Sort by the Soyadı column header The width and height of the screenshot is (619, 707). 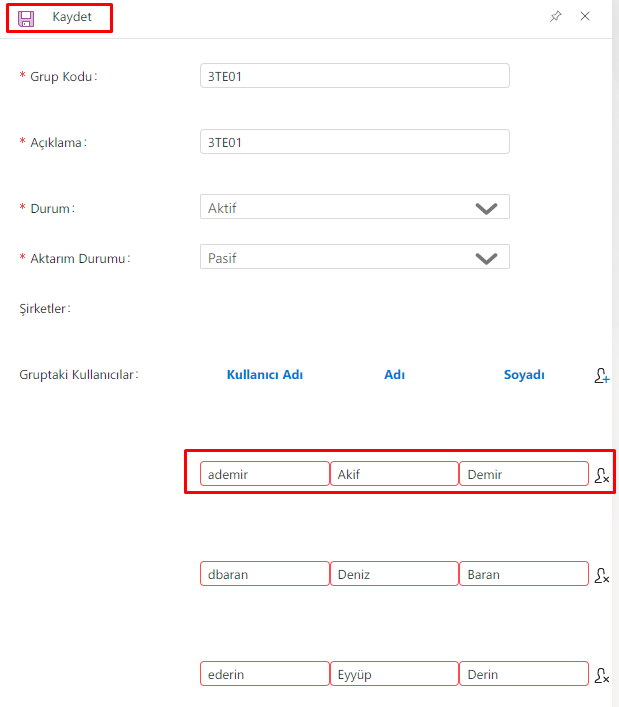[x=524, y=375]
